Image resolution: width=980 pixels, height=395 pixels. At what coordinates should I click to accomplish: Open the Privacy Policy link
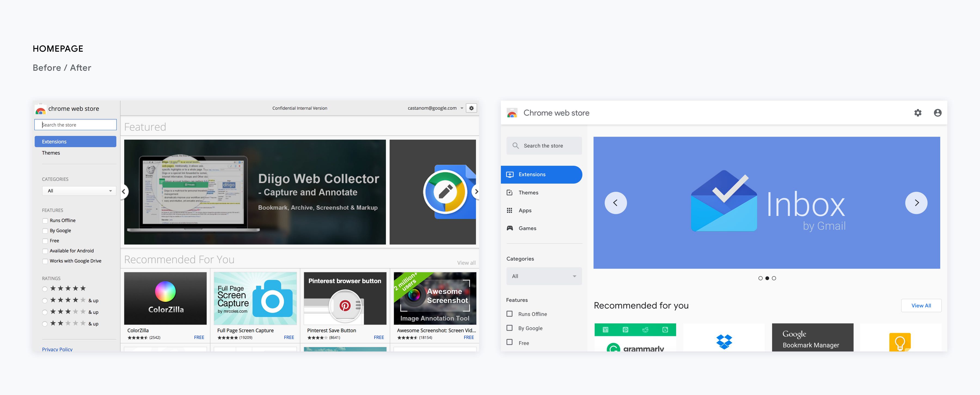57,349
